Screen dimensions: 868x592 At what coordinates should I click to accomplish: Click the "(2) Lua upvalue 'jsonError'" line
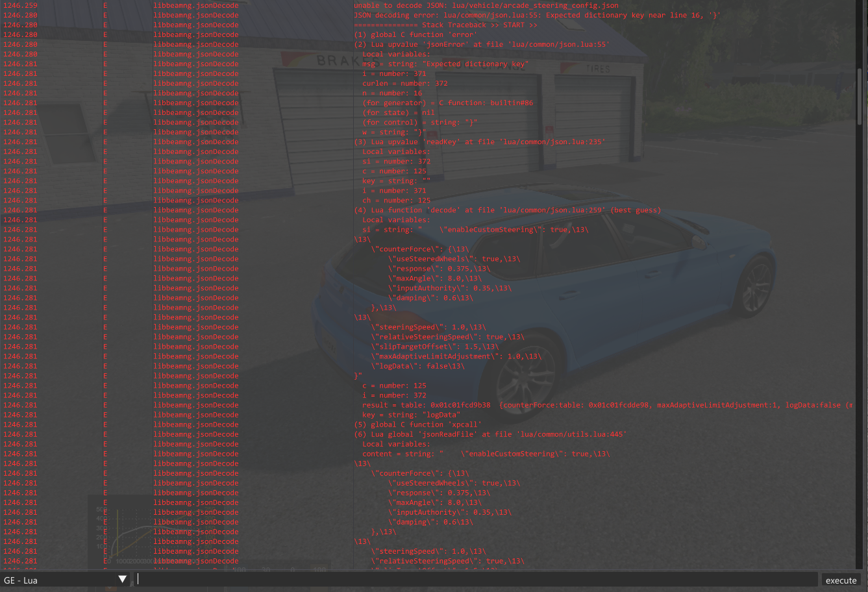(481, 44)
